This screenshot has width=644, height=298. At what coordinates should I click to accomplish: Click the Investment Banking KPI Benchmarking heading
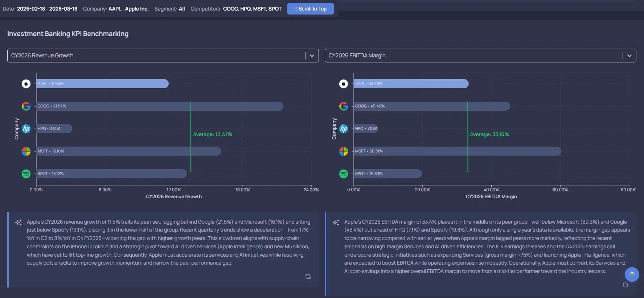click(68, 34)
